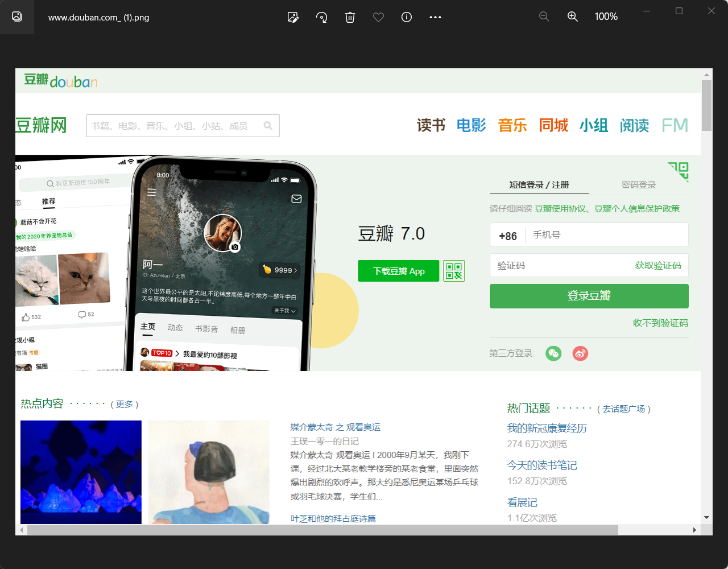Switch to QR code login via corner icon

pos(679,172)
